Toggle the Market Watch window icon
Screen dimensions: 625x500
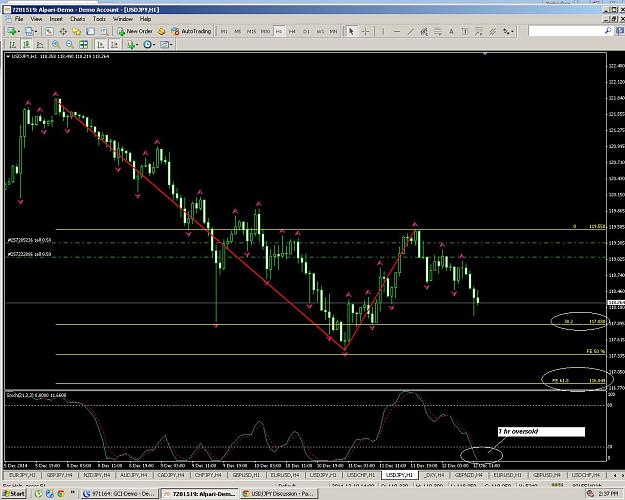coord(49,31)
